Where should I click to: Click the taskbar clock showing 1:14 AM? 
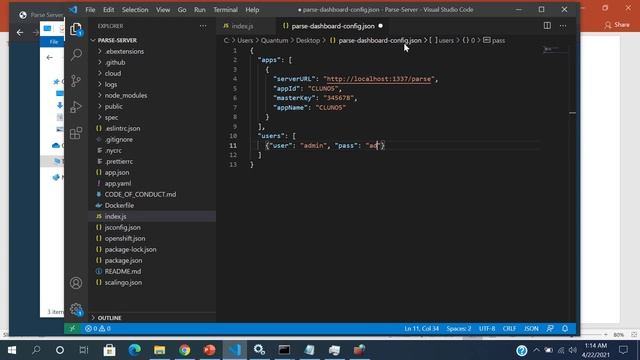click(596, 350)
